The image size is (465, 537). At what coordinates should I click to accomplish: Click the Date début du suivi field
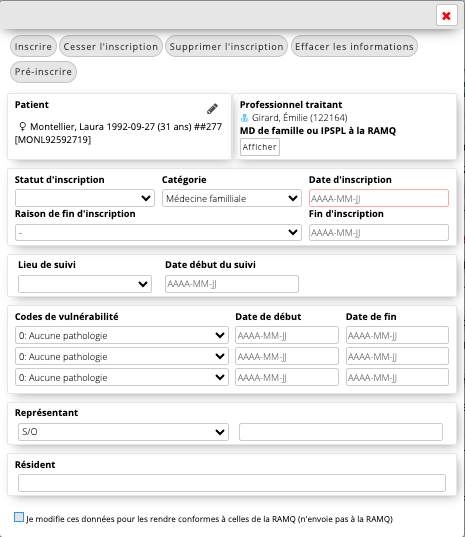(x=232, y=284)
